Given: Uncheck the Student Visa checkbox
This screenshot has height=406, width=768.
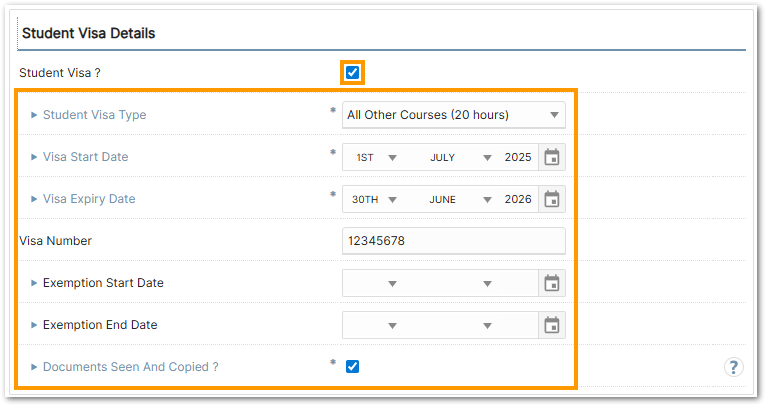Looking at the screenshot, I should tap(352, 73).
